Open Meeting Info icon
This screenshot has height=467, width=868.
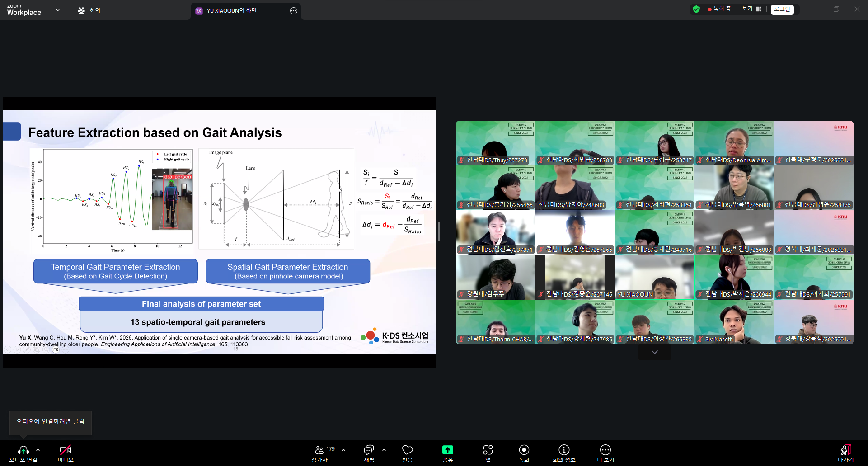point(563,450)
